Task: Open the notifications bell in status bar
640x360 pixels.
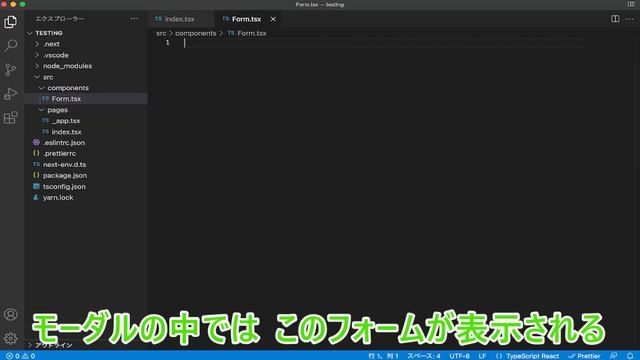Action: (x=630, y=356)
